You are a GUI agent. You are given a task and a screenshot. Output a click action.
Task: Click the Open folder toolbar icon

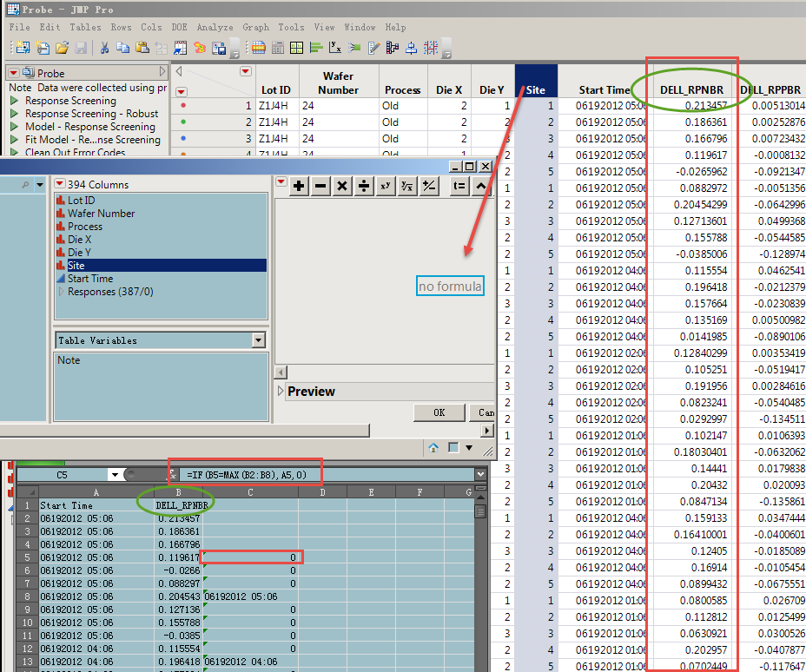(62, 48)
